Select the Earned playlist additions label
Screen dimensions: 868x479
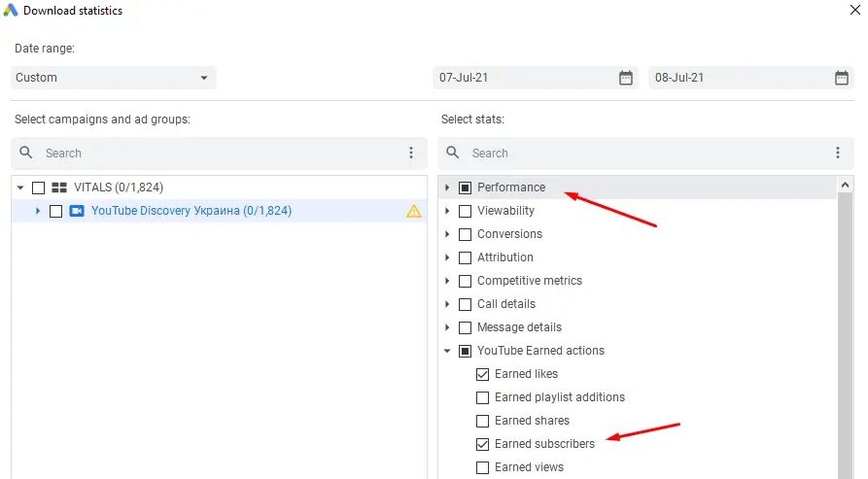click(x=560, y=397)
